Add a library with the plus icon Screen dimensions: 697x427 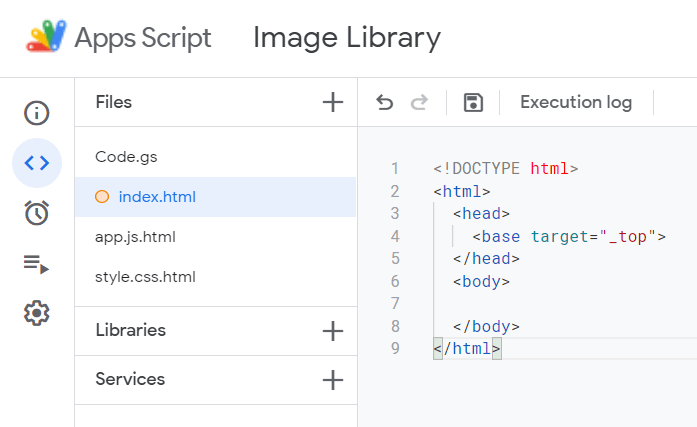332,331
